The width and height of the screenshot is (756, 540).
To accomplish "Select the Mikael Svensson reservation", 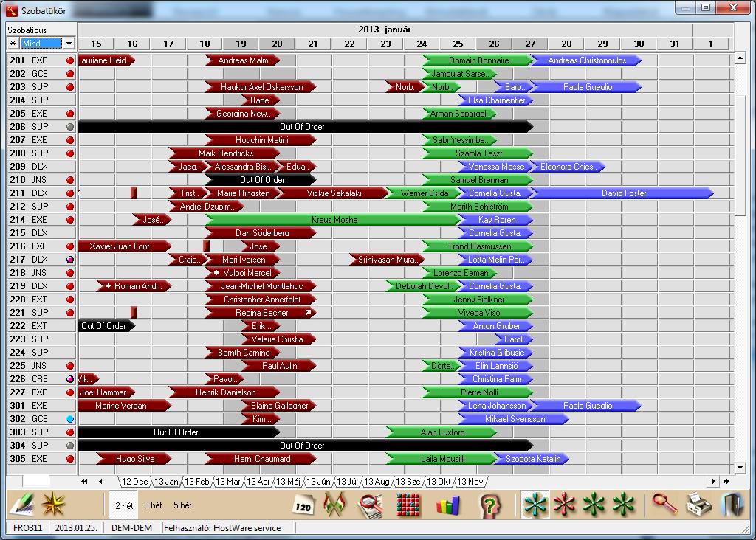I will pos(515,419).
